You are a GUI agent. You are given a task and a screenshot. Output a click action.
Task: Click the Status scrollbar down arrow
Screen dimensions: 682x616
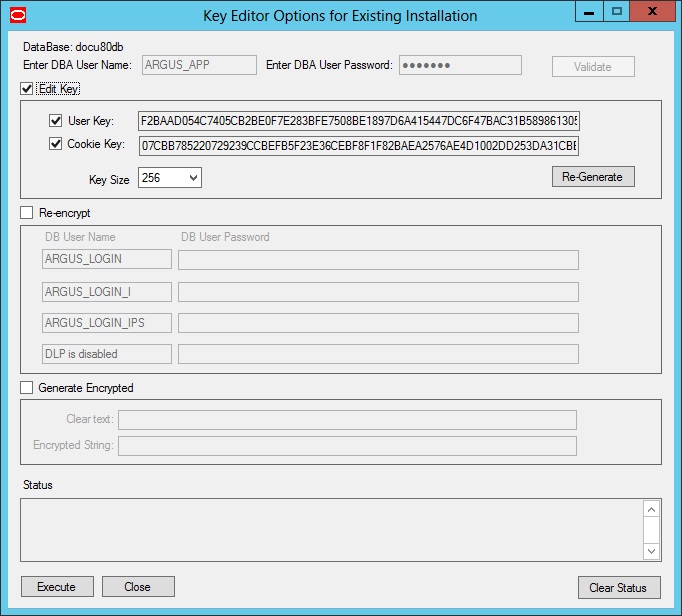click(652, 551)
